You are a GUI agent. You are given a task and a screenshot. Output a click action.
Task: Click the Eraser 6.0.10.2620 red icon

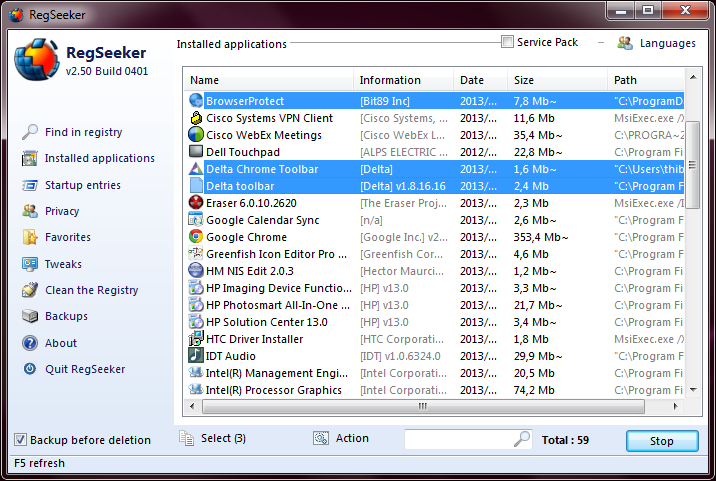point(196,202)
